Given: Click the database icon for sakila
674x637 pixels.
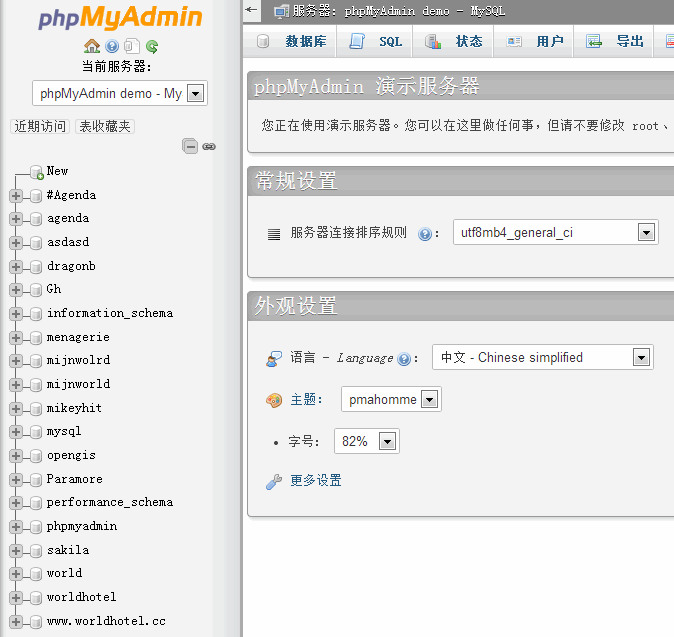Looking at the screenshot, I should [x=36, y=551].
